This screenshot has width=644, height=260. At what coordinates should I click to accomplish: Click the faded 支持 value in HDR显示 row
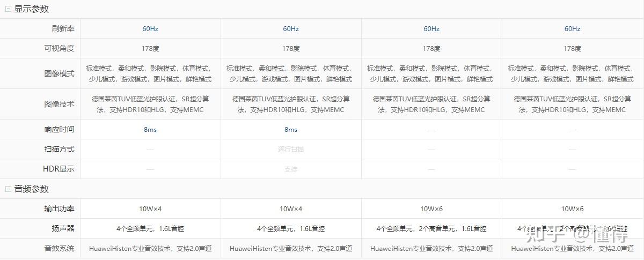point(291,169)
